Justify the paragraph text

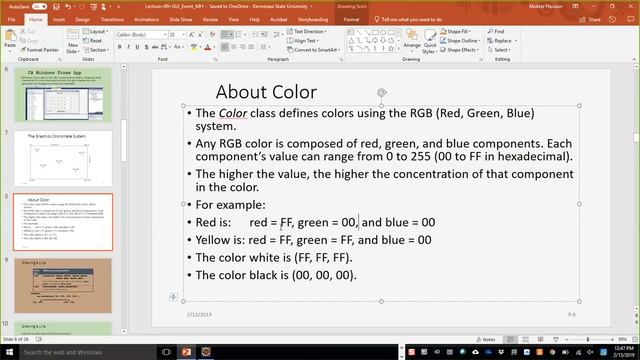[x=251, y=47]
